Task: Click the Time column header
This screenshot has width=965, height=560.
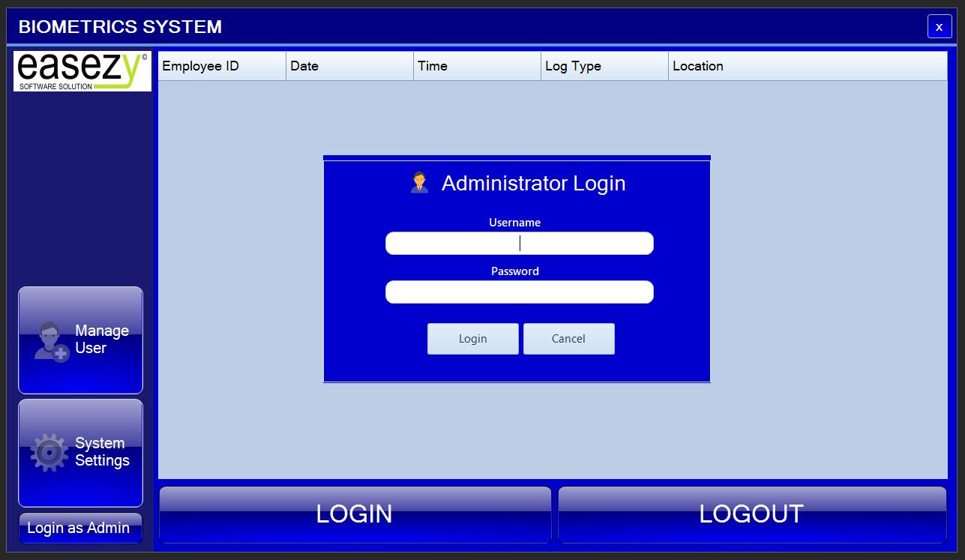Action: pyautogui.click(x=478, y=66)
